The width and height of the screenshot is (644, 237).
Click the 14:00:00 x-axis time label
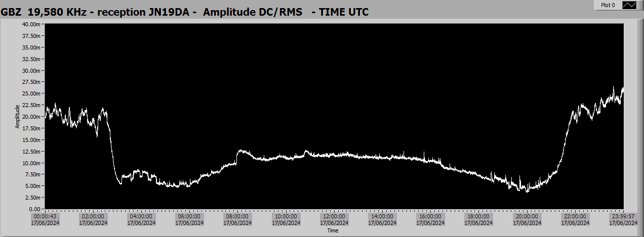point(382,216)
